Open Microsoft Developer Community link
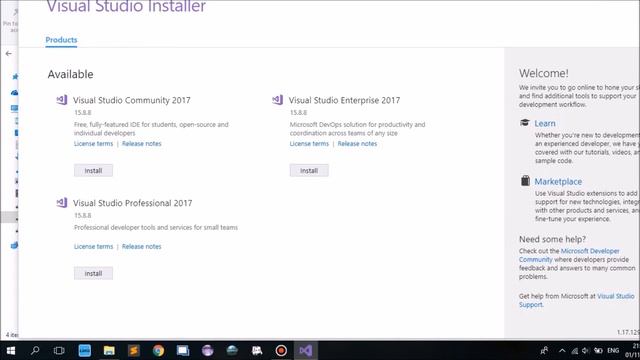This screenshot has height=360, width=640. pos(569,255)
